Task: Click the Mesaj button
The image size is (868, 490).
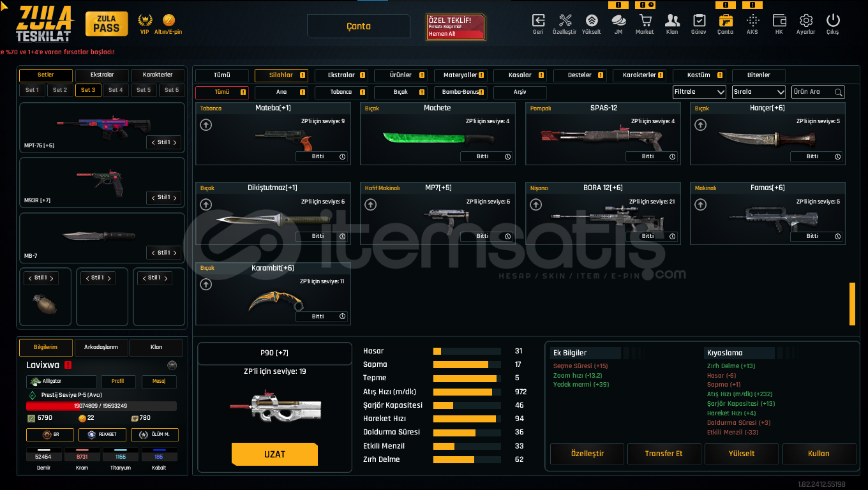Action: 159,382
